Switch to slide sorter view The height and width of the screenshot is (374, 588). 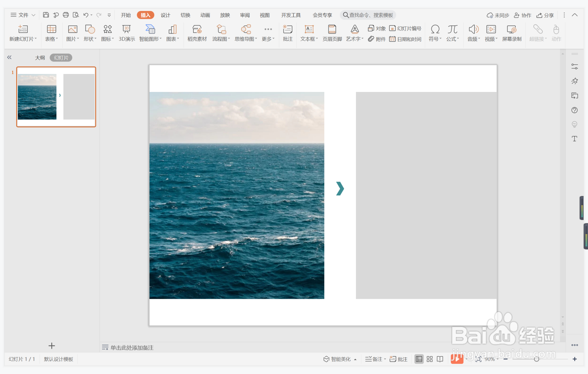[x=429, y=359]
